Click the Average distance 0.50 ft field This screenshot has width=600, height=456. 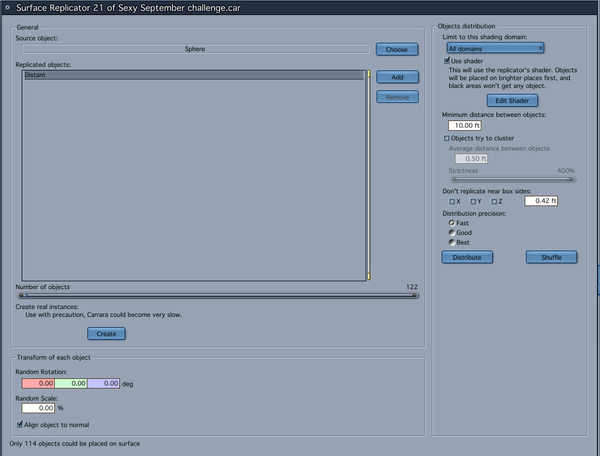(x=471, y=158)
